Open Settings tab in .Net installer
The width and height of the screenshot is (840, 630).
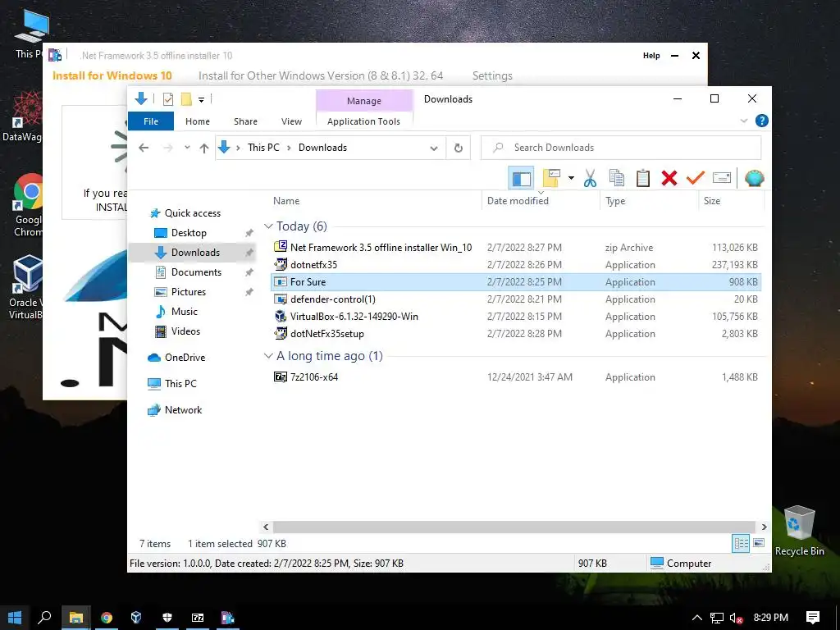492,76
